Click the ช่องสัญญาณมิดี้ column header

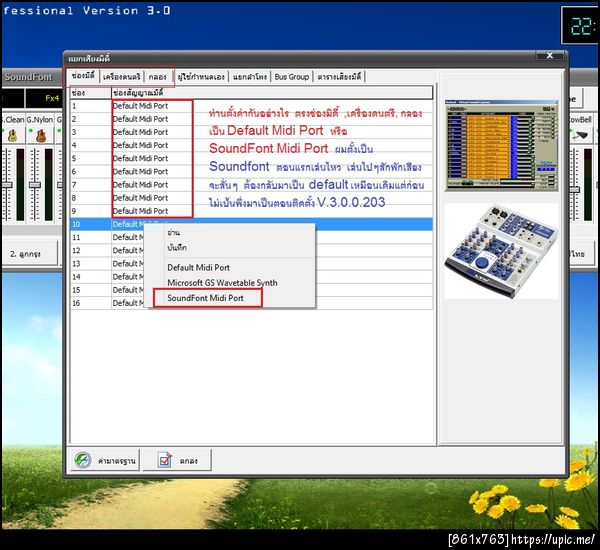click(272, 93)
